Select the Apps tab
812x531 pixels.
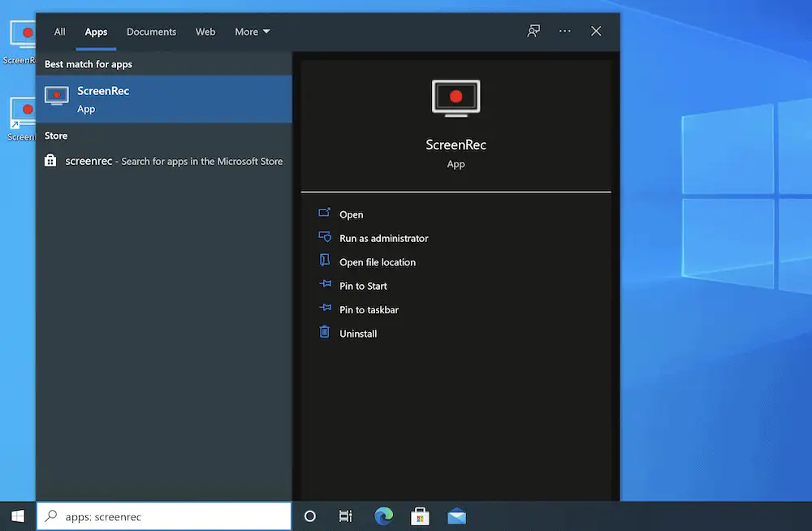click(x=96, y=32)
